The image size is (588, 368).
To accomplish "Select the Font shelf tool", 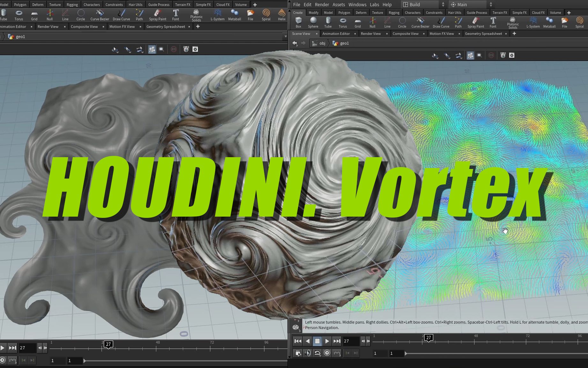I will 493,22.
